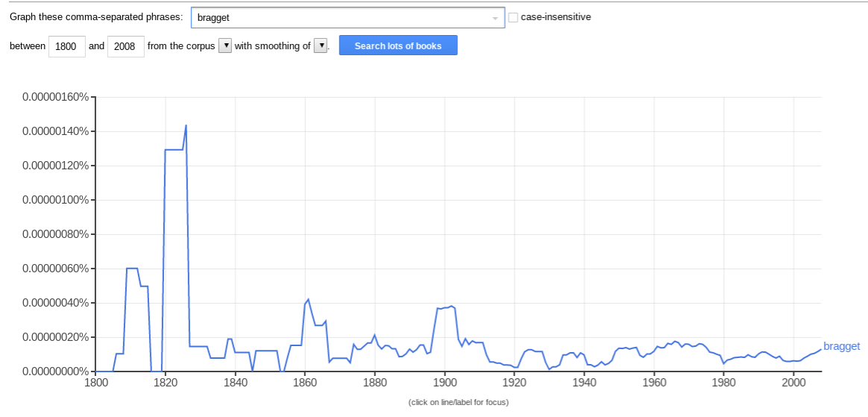The image size is (868, 417).
Task: Click the phrases input containing 'bragget'
Action: 339,18
